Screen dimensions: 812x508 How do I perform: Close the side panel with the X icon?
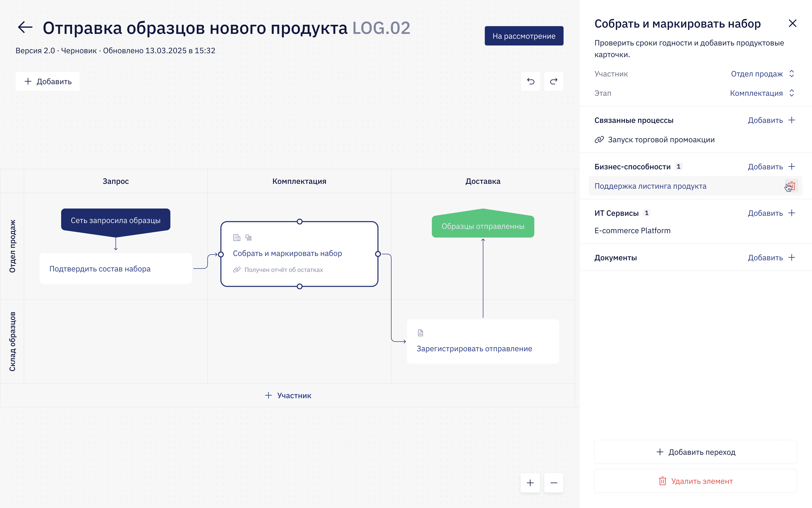click(792, 23)
